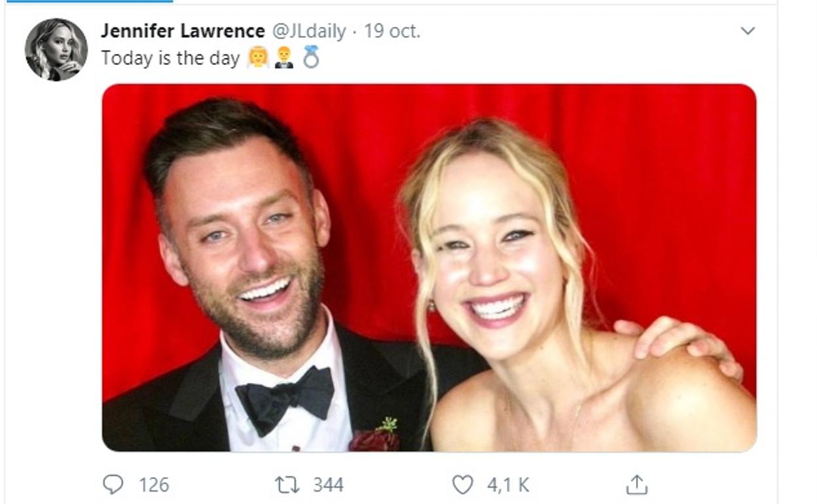Image resolution: width=817 pixels, height=504 pixels.
Task: Click the ring emoji after the groom emoji
Action: coord(310,58)
